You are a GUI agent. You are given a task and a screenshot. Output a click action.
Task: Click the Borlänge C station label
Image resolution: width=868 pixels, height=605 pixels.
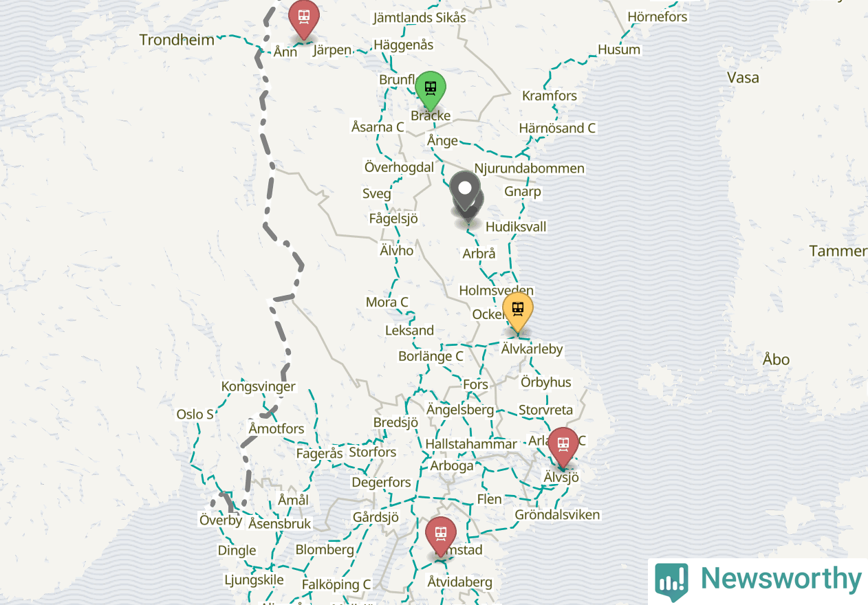click(x=431, y=356)
